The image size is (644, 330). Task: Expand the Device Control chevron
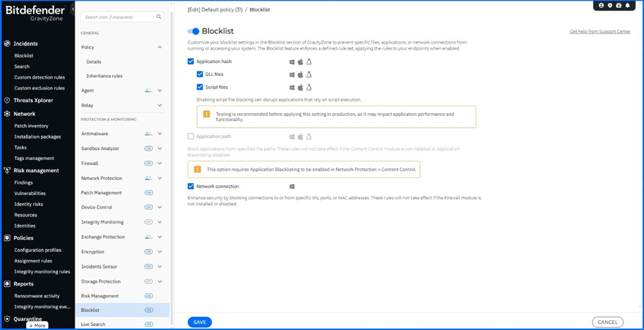tap(160, 208)
